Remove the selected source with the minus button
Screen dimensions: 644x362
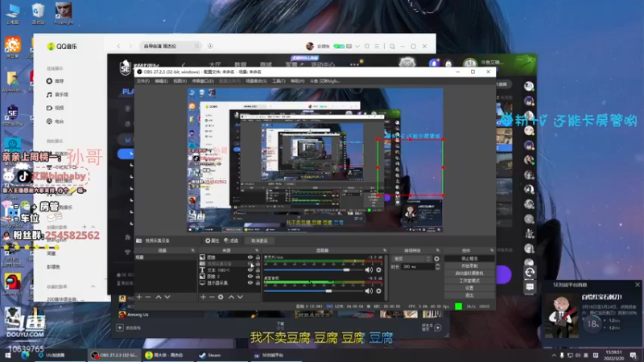click(x=212, y=297)
